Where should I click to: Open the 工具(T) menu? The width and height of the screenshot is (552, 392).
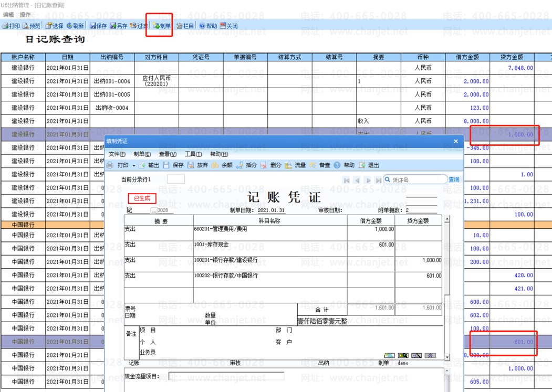(193, 154)
